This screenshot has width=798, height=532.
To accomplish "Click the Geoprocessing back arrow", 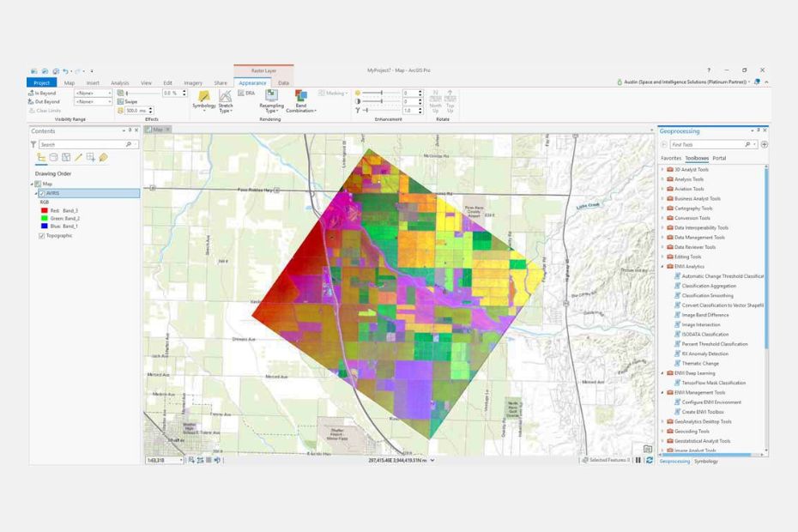I will 663,144.
